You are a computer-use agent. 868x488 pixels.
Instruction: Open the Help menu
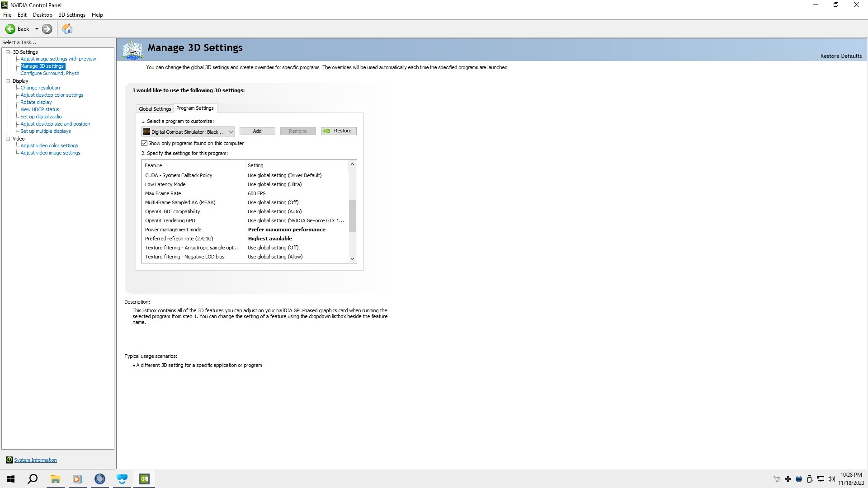click(x=97, y=15)
